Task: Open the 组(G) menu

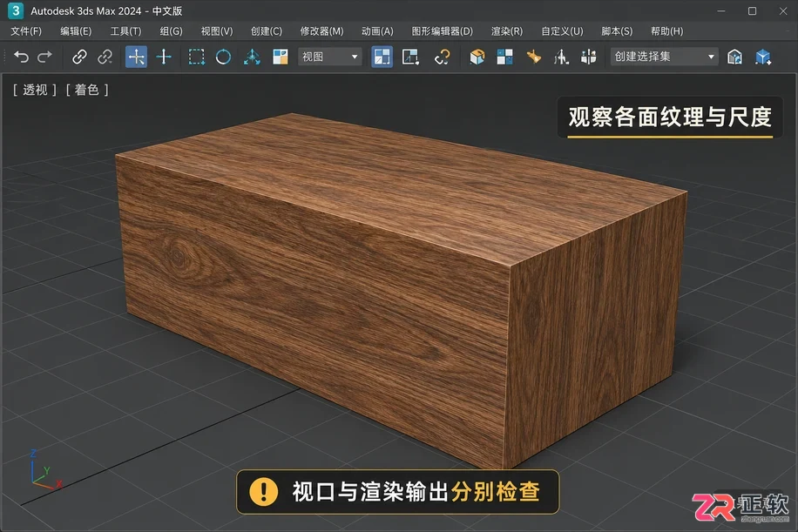Action: pyautogui.click(x=171, y=31)
